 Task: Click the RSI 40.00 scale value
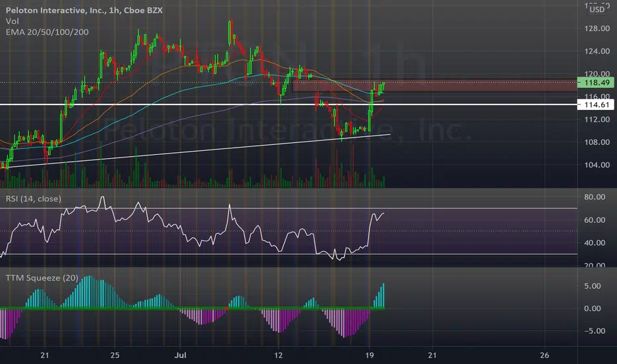(x=594, y=243)
